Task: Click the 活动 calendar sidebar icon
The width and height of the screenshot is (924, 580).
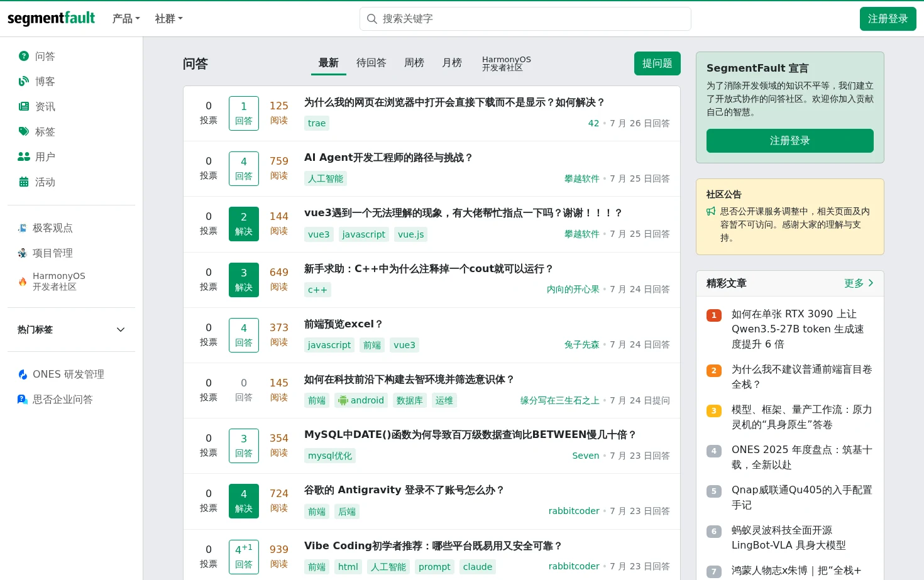Action: (x=24, y=182)
